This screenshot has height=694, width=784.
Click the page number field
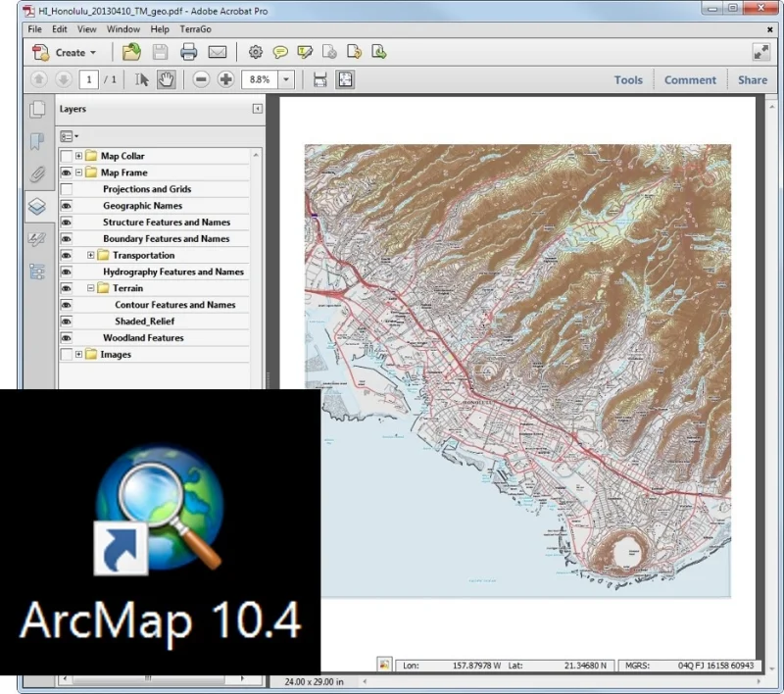click(89, 79)
